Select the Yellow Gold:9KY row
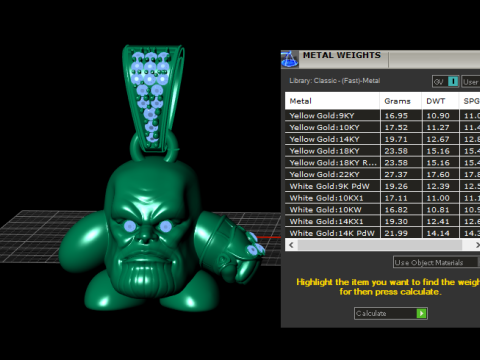Image resolution: width=480 pixels, height=360 pixels. [383, 116]
